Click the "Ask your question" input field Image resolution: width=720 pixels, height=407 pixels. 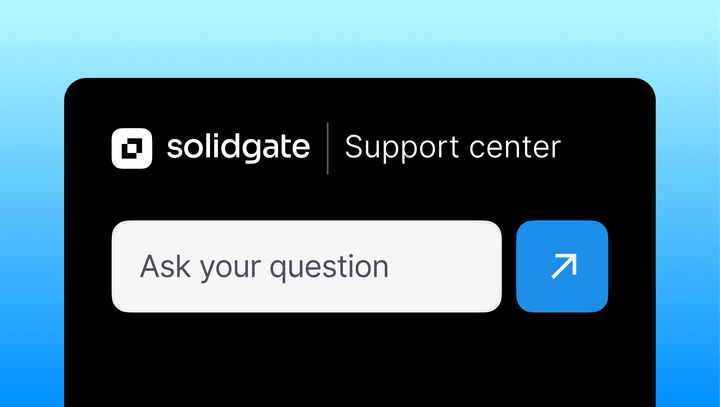[x=306, y=267]
